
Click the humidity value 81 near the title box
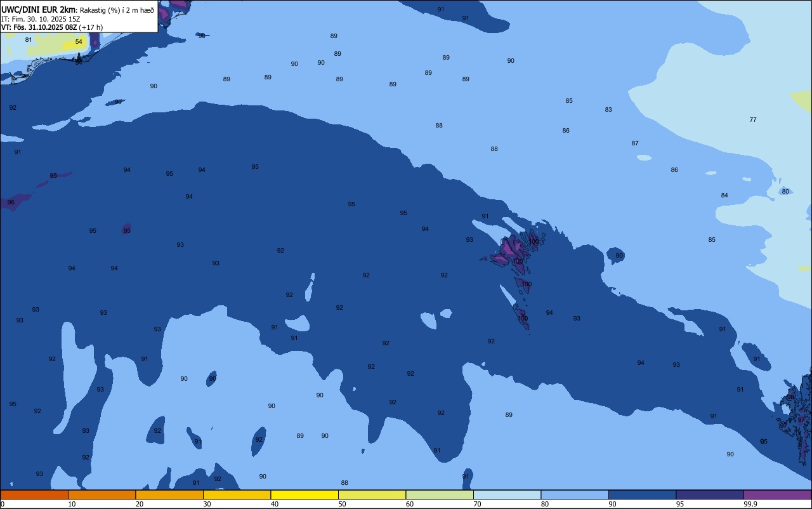[29, 40]
